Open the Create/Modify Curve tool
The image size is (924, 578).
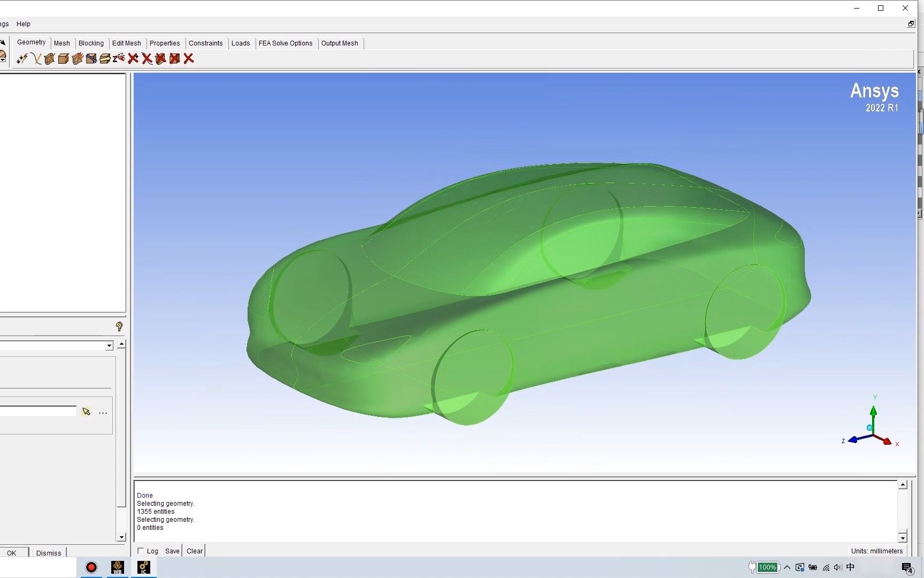coord(36,58)
